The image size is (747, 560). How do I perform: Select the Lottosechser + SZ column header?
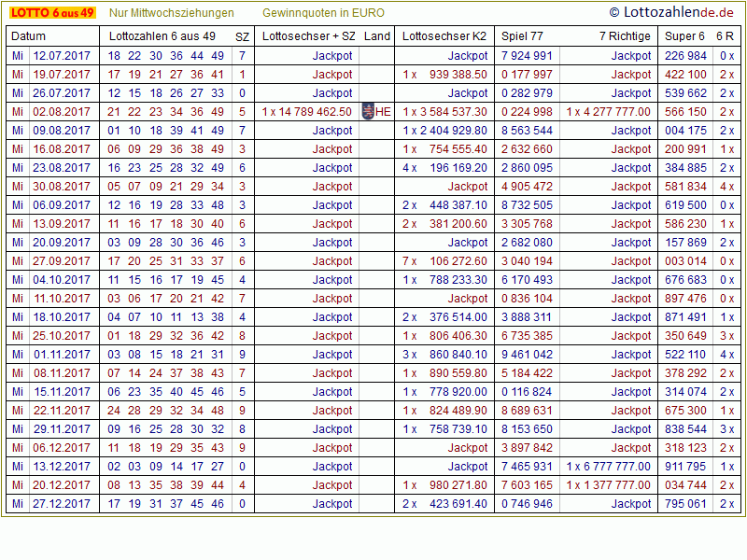coord(309,36)
